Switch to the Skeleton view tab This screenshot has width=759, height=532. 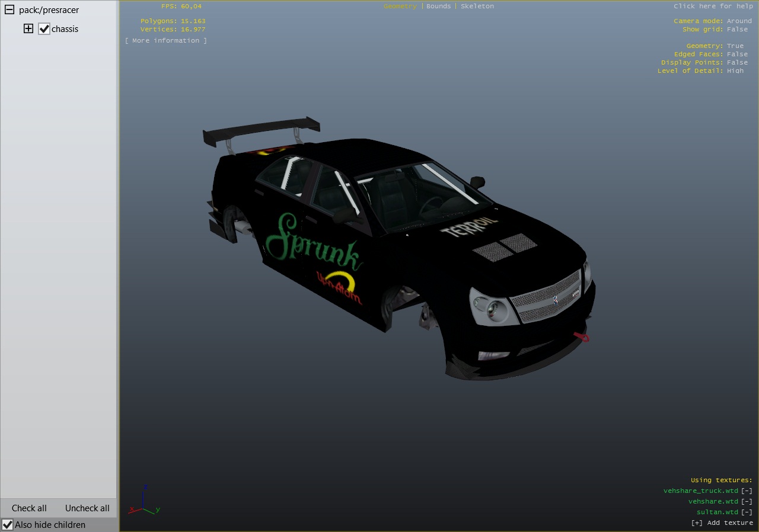pyautogui.click(x=477, y=6)
